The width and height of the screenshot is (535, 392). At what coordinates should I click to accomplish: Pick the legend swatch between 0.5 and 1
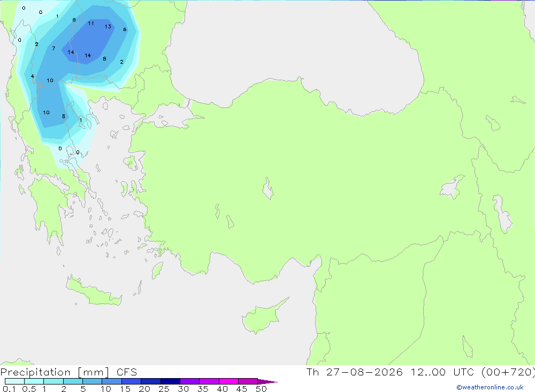[34, 381]
